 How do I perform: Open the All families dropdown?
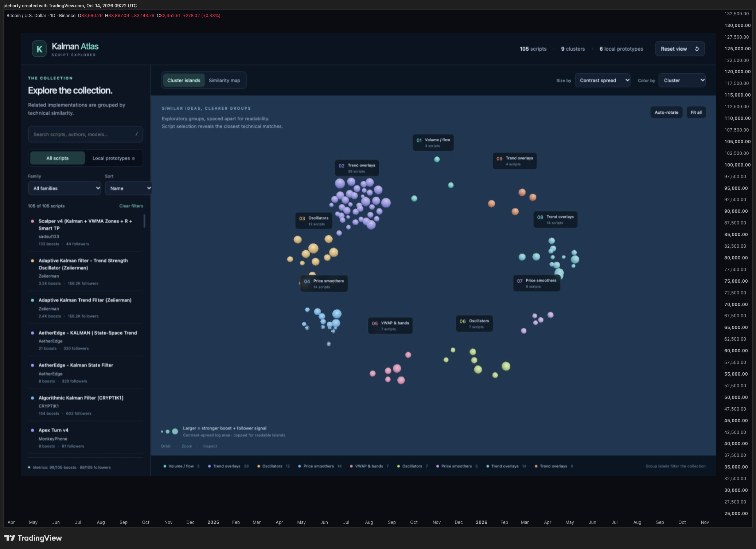[x=65, y=188]
